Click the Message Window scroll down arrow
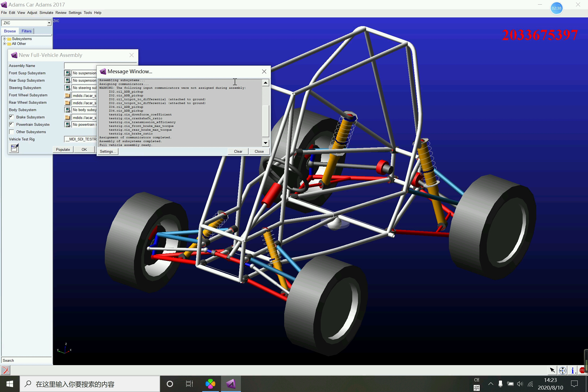The image size is (588, 392). pyautogui.click(x=265, y=143)
